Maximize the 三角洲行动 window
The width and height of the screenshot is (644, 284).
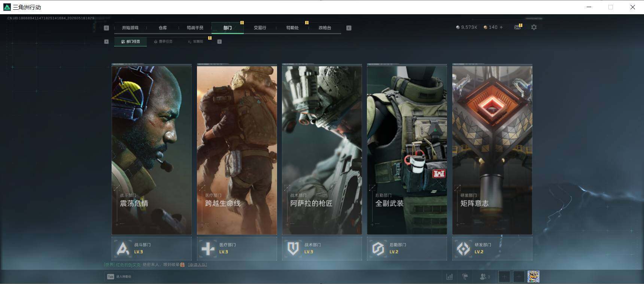(x=611, y=7)
